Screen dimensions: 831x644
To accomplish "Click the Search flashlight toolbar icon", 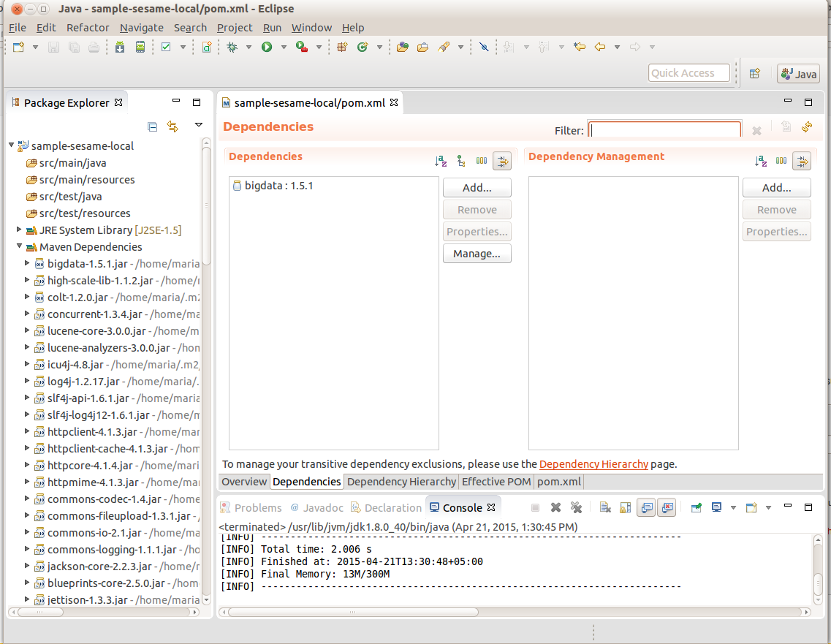I will point(444,48).
